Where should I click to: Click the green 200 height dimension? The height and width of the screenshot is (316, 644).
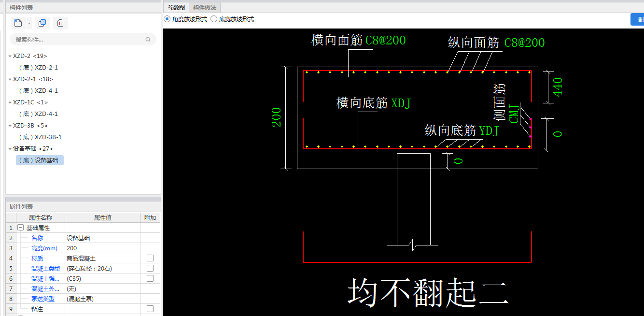277,117
